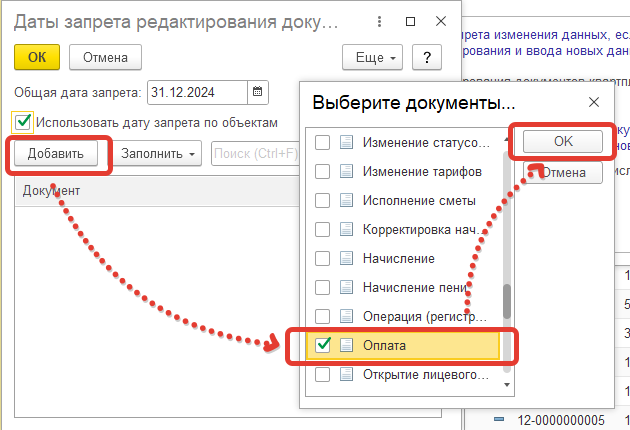
Task: Enable the Корректировка начислений checkbox
Action: (x=323, y=230)
